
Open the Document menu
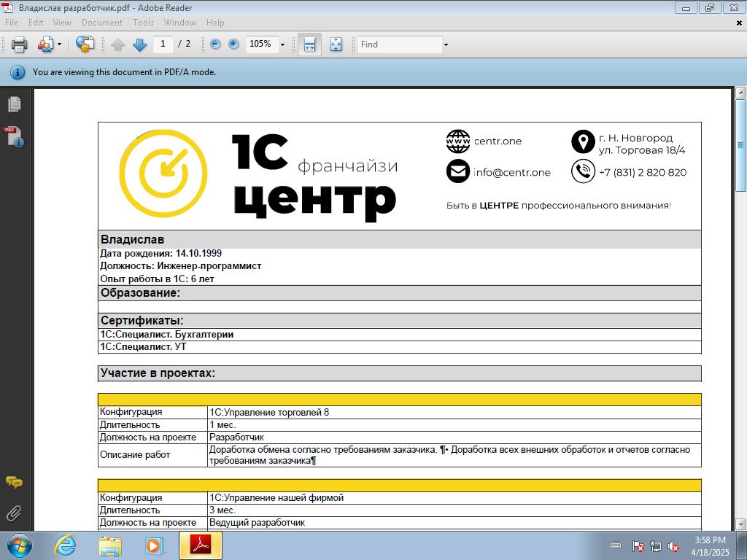pos(102,23)
